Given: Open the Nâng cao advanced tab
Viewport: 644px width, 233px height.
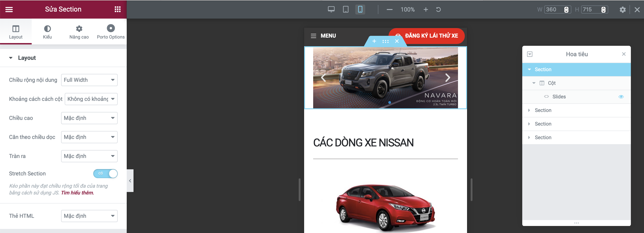Looking at the screenshot, I should [x=79, y=32].
